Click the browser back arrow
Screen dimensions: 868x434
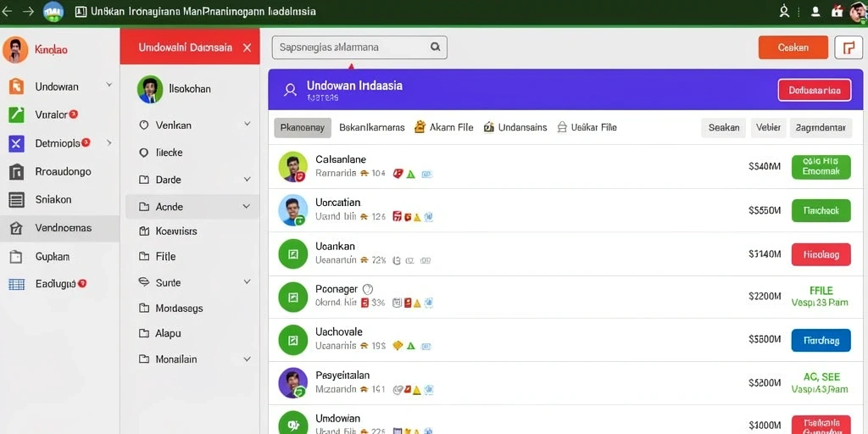(7, 11)
